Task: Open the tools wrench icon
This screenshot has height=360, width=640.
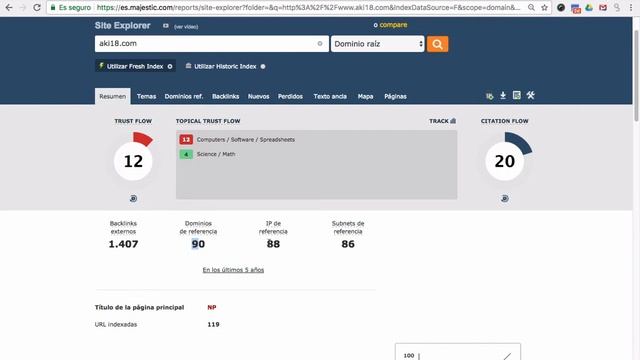Action: tap(530, 96)
